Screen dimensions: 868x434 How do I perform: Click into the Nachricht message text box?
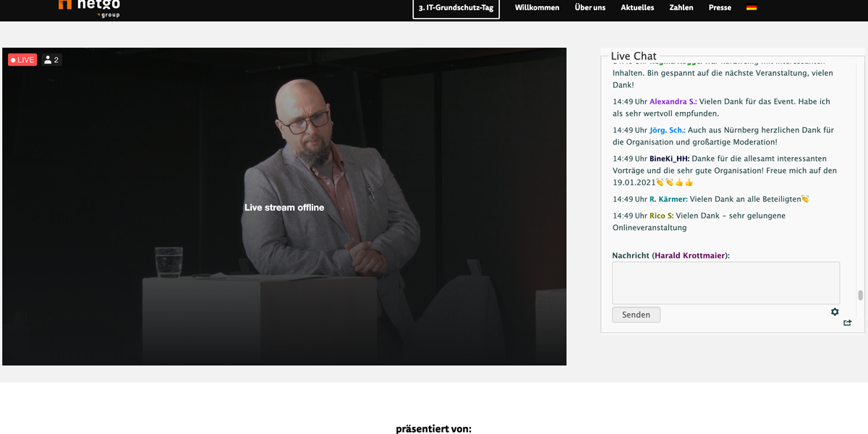click(726, 283)
